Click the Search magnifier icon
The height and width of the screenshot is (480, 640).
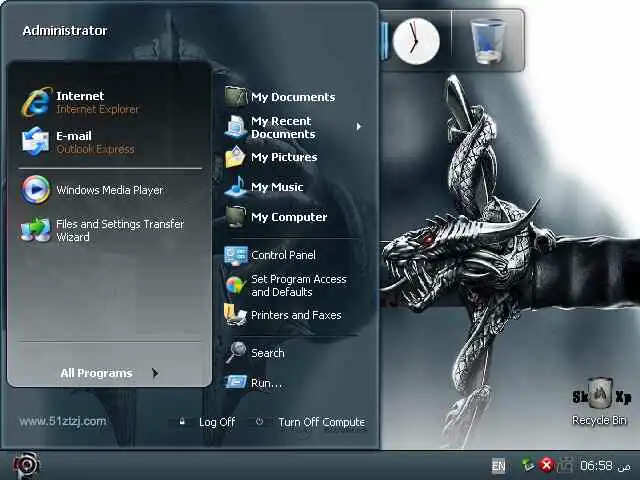tap(236, 352)
